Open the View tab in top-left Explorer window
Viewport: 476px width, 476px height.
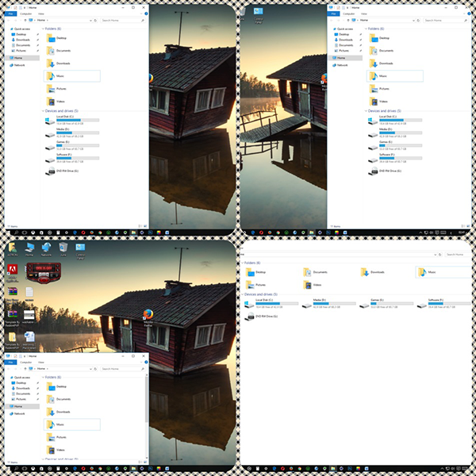click(x=41, y=13)
